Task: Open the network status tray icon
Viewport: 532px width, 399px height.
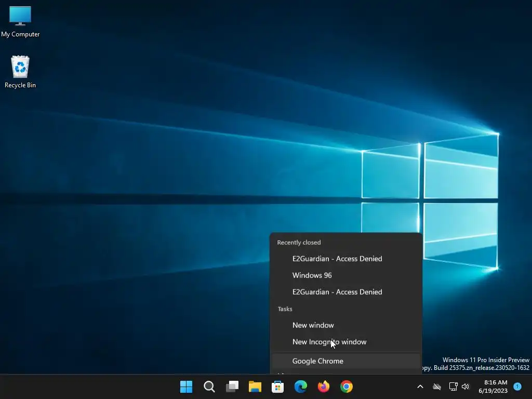Action: [x=453, y=387]
